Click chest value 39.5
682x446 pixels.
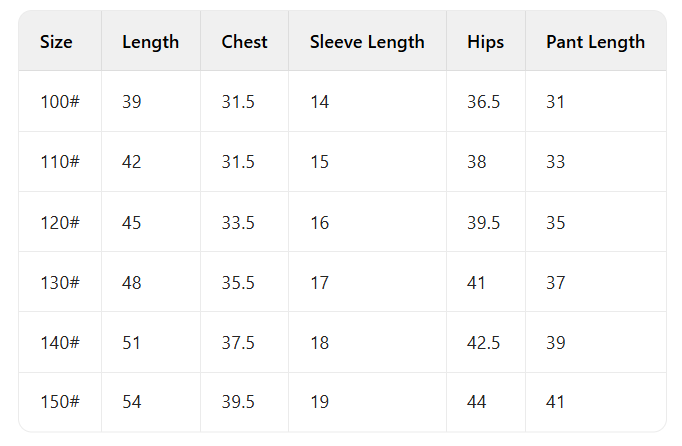coord(238,402)
